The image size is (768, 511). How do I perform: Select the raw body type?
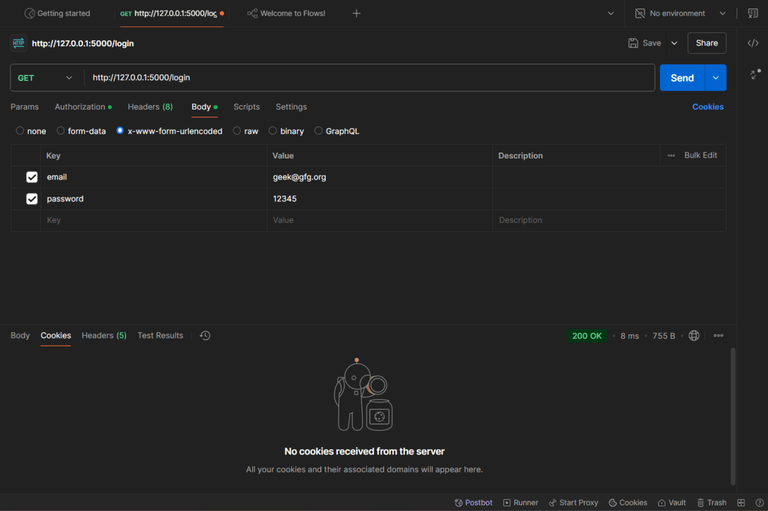point(237,131)
